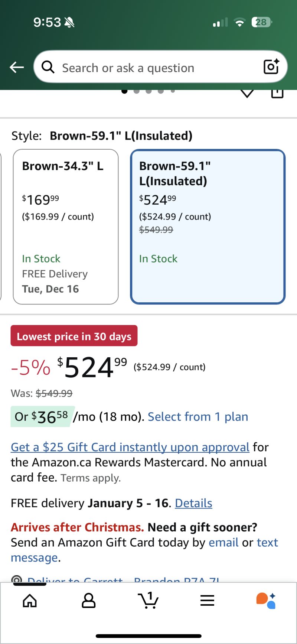Tap the Terms apply text
297x644 pixels.
click(91, 478)
